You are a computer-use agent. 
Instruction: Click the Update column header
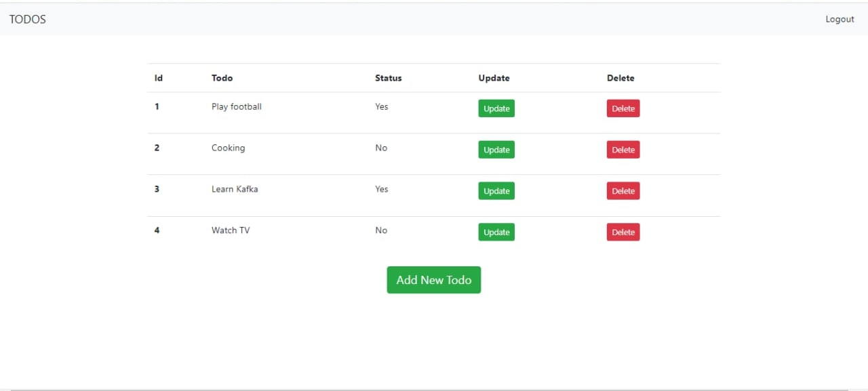point(494,78)
